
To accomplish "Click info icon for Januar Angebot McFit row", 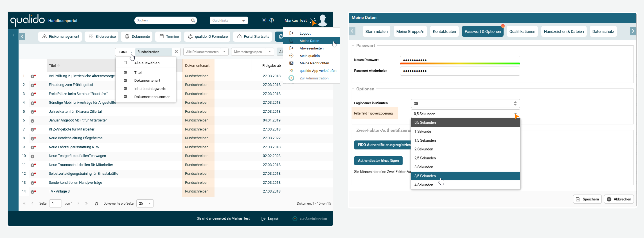I will [33, 121].
